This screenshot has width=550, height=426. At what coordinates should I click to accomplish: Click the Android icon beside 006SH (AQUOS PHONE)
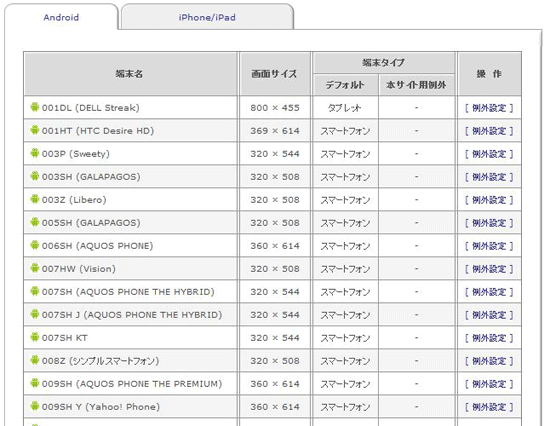pos(34,245)
